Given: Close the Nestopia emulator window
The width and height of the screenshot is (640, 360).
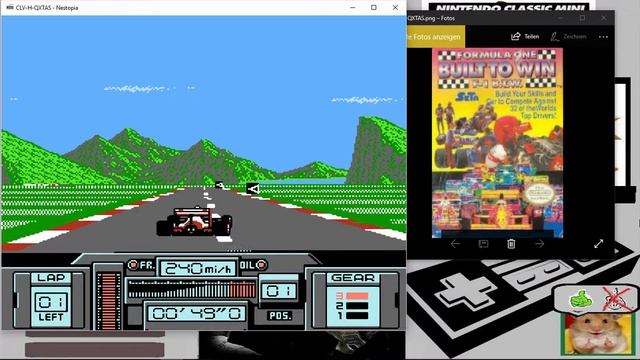Looking at the screenshot, I should pyautogui.click(x=395, y=7).
